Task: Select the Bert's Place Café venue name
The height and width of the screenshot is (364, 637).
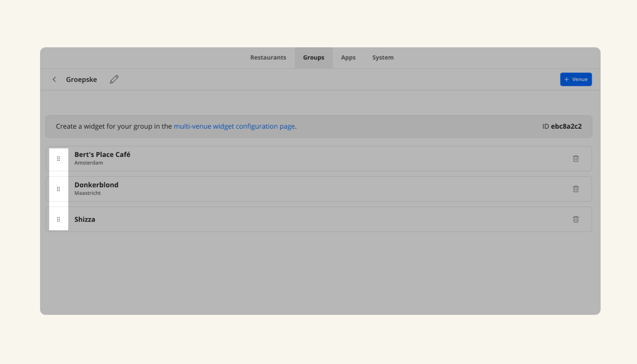Action: click(x=102, y=155)
